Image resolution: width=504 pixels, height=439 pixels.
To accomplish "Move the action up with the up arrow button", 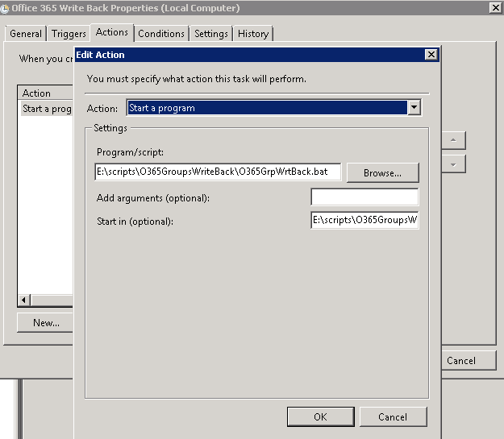I will tap(453, 140).
